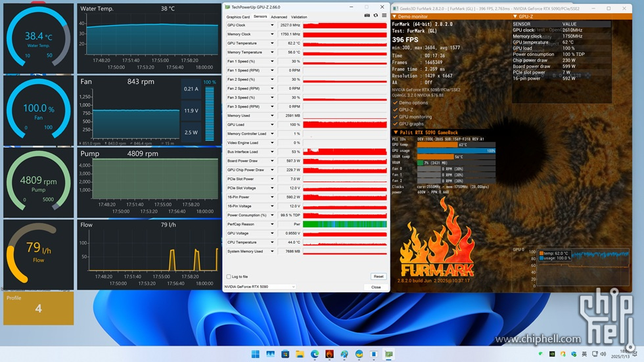
Task: Toggle FurMark Demo options checkmark
Action: 395,102
